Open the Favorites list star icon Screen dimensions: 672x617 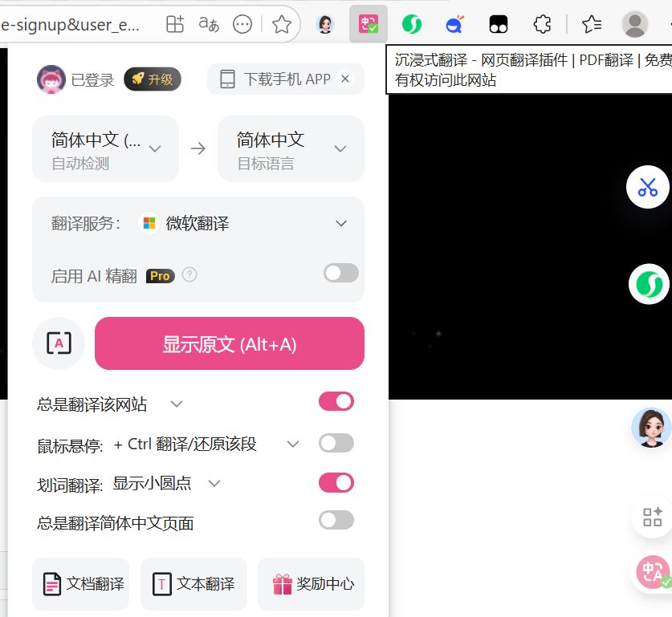[x=592, y=24]
